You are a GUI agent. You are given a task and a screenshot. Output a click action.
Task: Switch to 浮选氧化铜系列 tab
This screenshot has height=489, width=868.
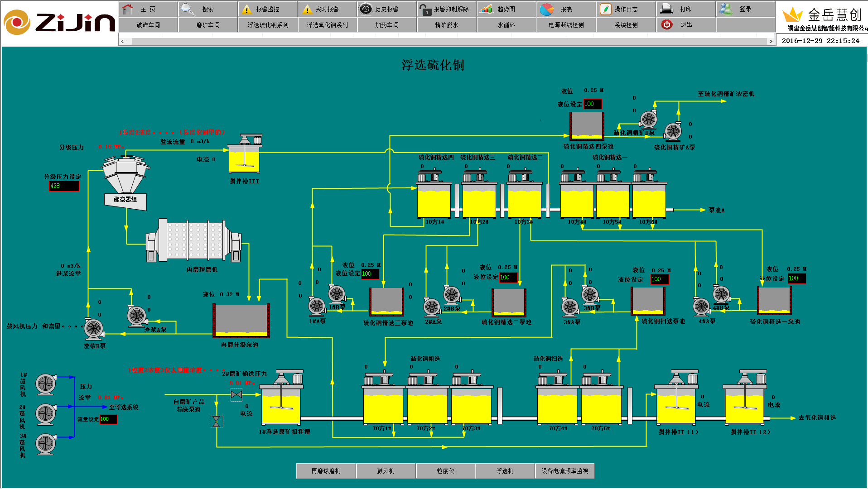[x=327, y=25]
